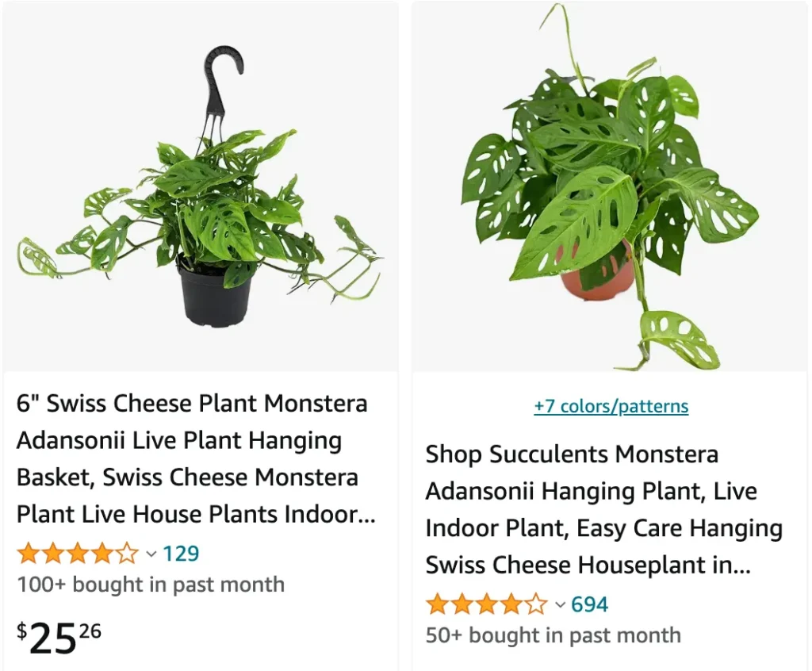Open the terracotta pot Monstera product image
Image resolution: width=812 pixels, height=671 pixels.
[x=610, y=186]
